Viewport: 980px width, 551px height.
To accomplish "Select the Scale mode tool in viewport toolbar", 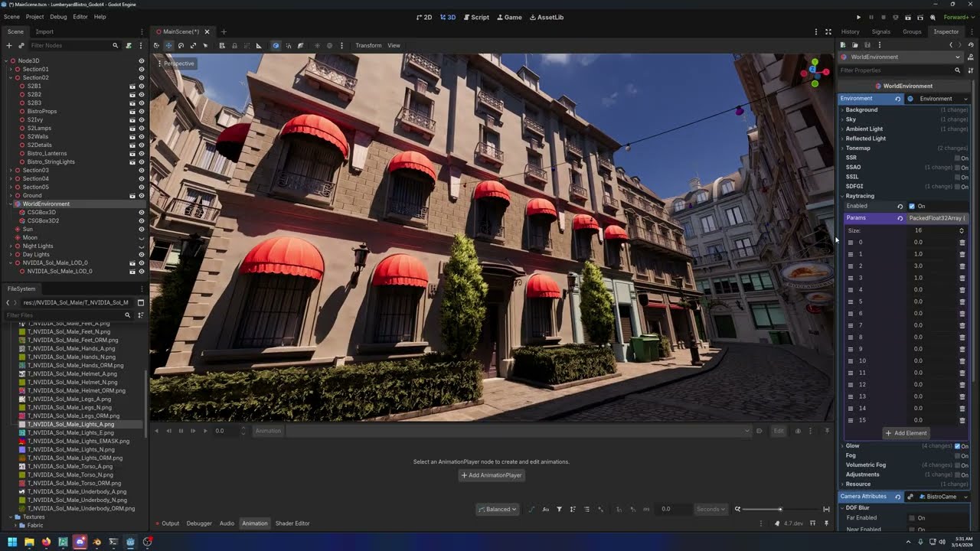I will point(193,45).
